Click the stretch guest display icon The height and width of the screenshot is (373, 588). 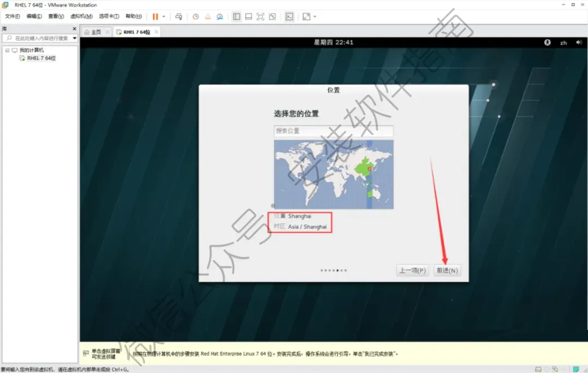coord(307,16)
